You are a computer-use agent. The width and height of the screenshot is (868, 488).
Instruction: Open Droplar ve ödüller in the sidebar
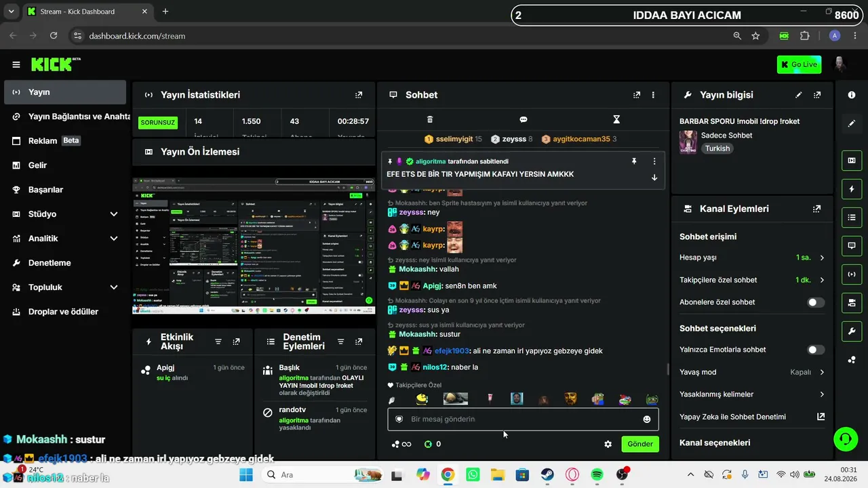pos(65,312)
